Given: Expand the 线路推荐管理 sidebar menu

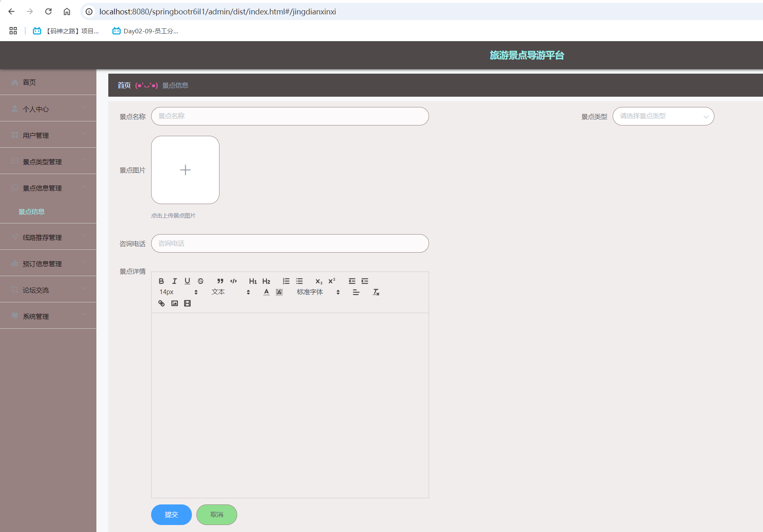Looking at the screenshot, I should click(48, 237).
